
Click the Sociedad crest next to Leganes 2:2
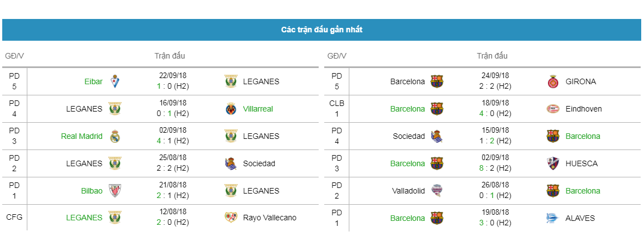pyautogui.click(x=231, y=163)
